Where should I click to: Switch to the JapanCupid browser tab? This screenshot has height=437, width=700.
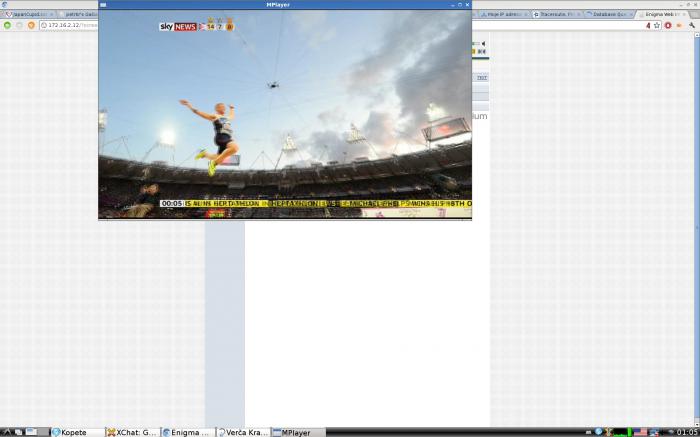(29, 14)
